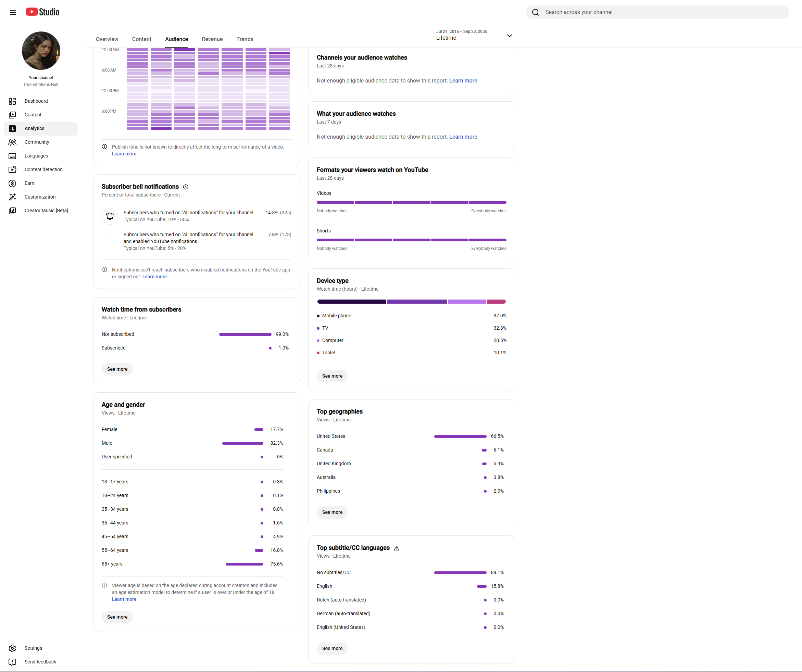Click the True Emotions Hub channel name
This screenshot has height=672, width=802.
[x=41, y=85]
